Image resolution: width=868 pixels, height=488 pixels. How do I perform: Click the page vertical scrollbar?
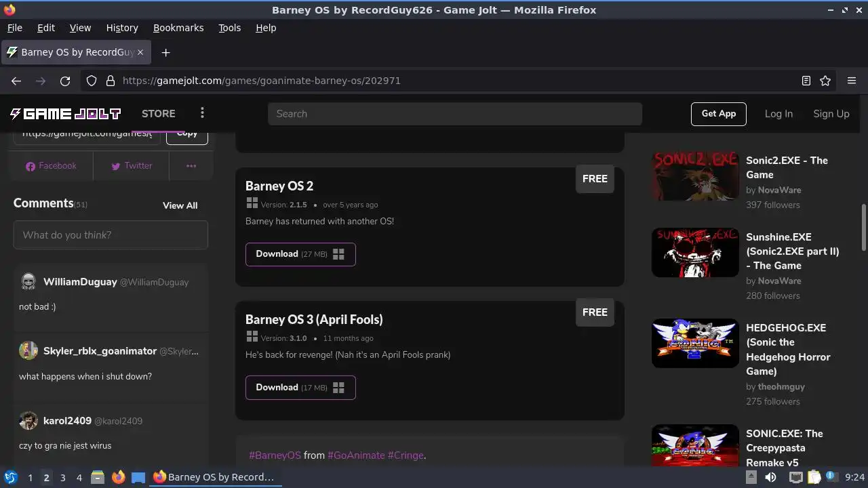click(863, 227)
